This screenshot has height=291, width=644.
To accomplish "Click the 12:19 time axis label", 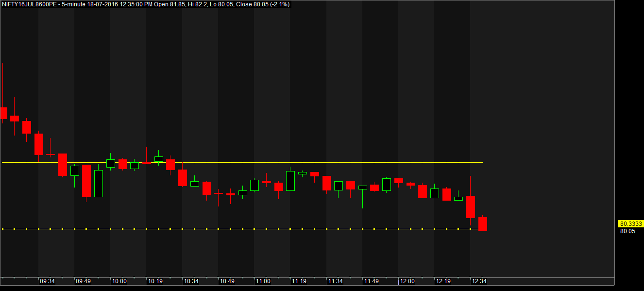I will tap(443, 281).
